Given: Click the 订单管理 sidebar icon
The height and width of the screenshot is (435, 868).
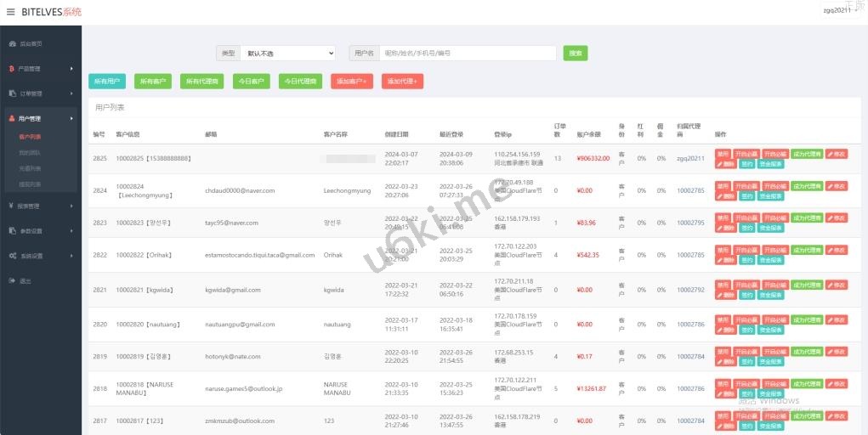Looking at the screenshot, I should 12,93.
